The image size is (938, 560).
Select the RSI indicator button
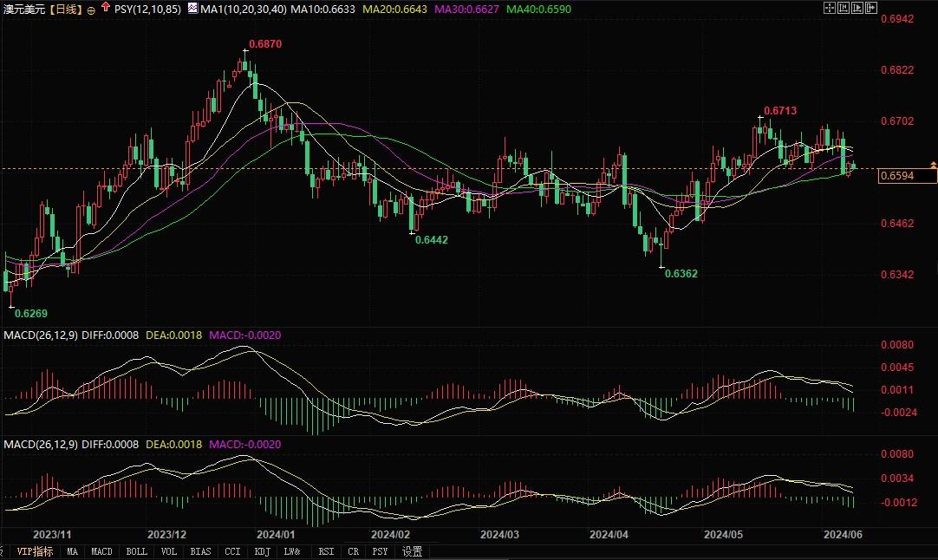325,551
